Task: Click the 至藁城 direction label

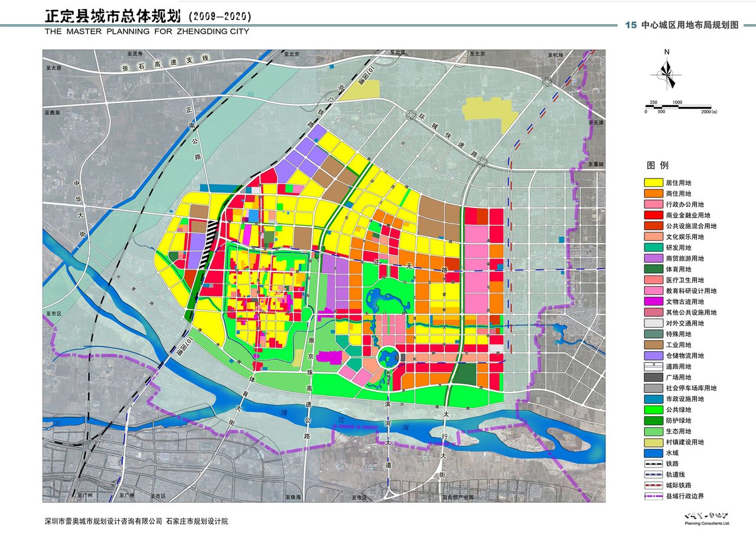Action: pos(596,164)
